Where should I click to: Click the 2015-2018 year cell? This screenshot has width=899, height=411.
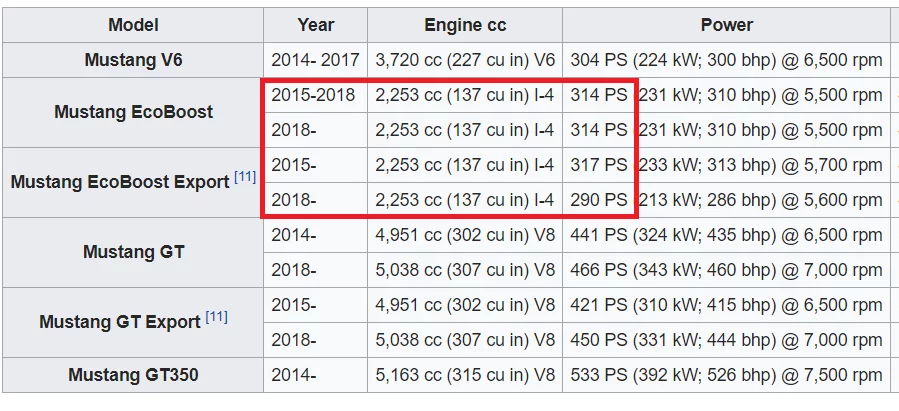pos(311,95)
